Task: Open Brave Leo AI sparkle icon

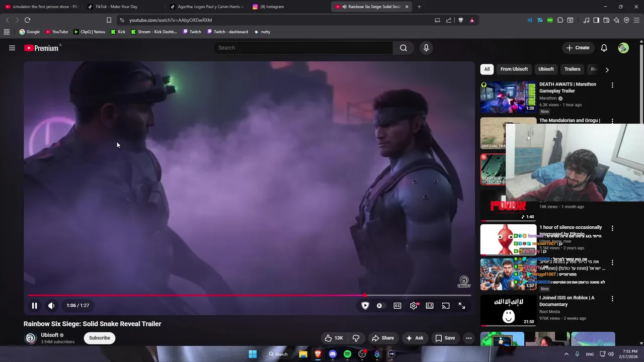Action: point(616,20)
